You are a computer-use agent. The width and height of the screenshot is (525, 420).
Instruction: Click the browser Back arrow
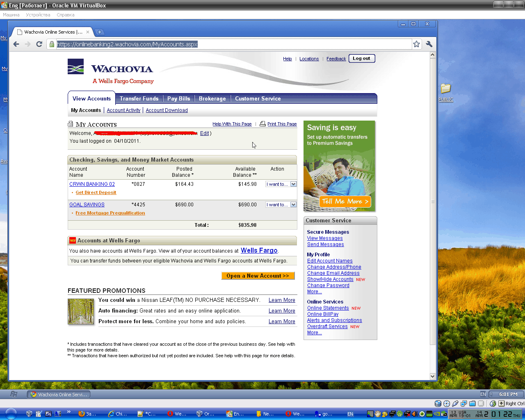(16, 44)
